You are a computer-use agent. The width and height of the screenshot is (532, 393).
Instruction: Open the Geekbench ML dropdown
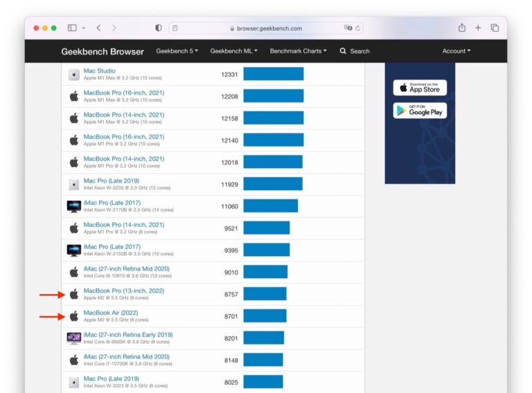(x=233, y=51)
